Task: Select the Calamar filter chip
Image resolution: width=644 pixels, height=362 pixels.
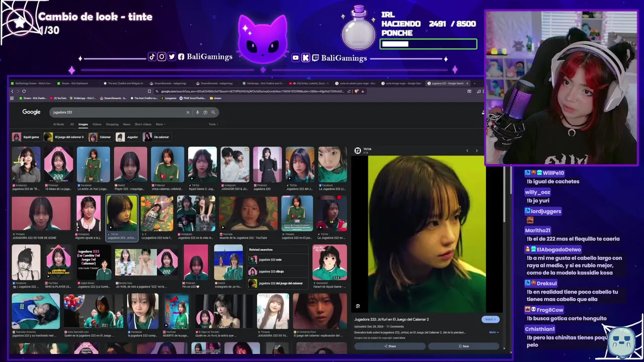Action: [x=100, y=137]
